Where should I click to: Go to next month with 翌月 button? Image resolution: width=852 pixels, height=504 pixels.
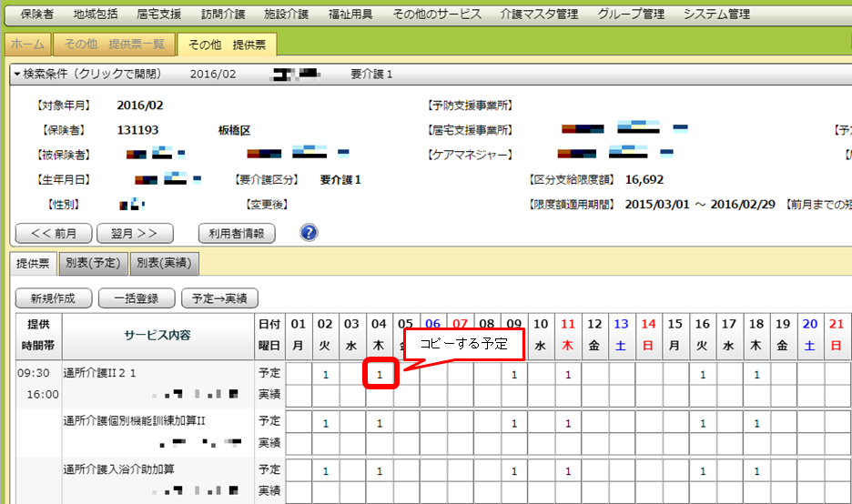click(x=135, y=233)
